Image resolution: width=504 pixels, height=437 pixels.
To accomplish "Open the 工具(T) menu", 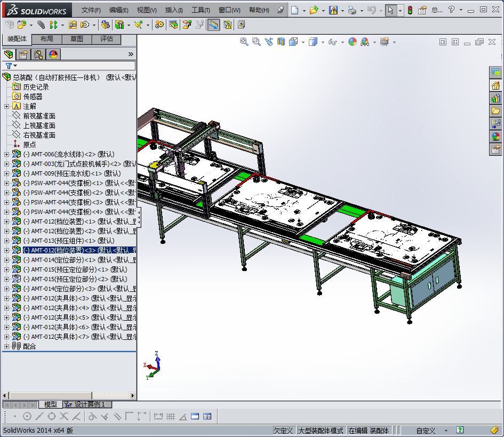I will tap(201, 10).
